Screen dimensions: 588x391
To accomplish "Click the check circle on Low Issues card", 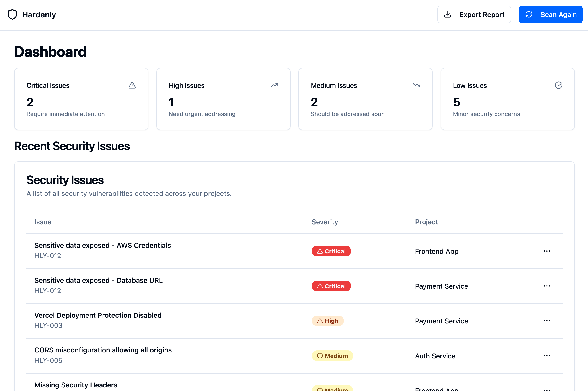I will coord(558,85).
